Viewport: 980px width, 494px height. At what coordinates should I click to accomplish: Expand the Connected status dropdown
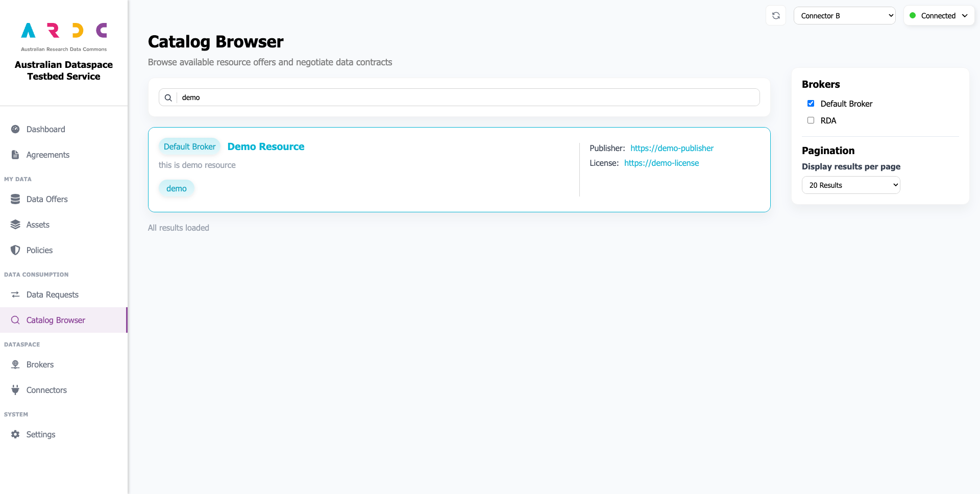tap(939, 15)
